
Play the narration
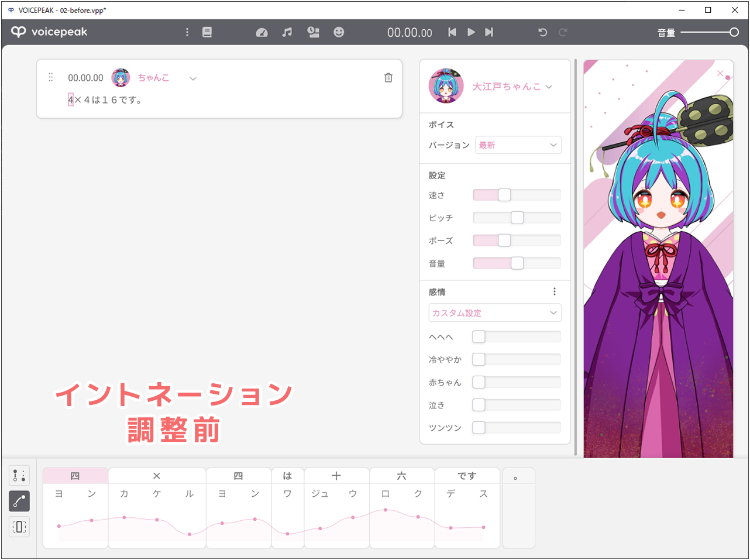click(471, 32)
